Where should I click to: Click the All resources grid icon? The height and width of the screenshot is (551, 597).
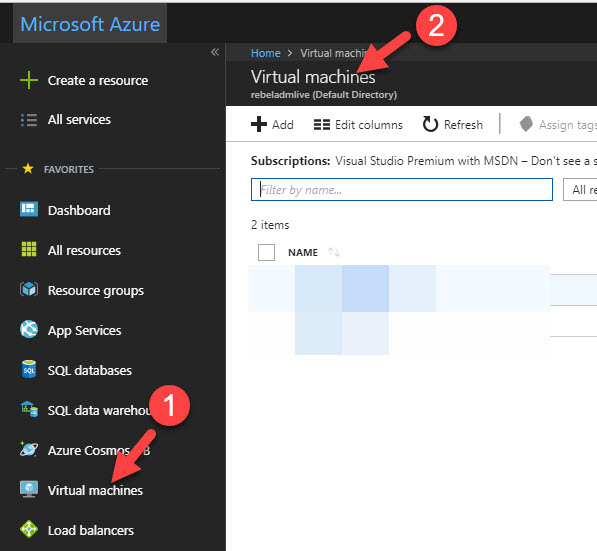point(29,249)
